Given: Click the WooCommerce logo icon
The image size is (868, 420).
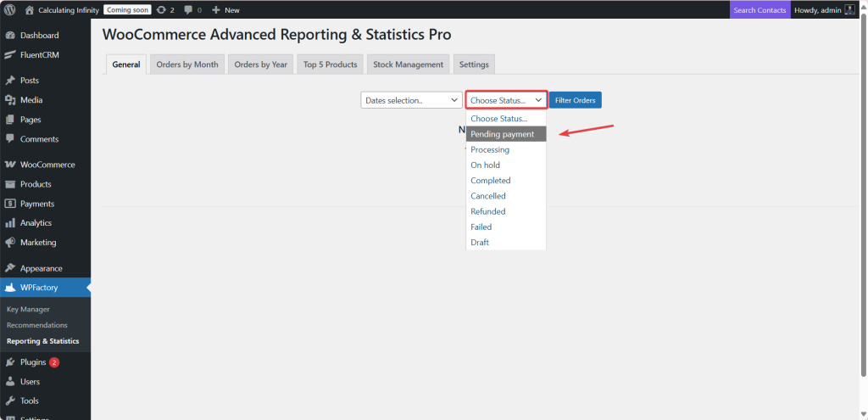Looking at the screenshot, I should click(10, 165).
